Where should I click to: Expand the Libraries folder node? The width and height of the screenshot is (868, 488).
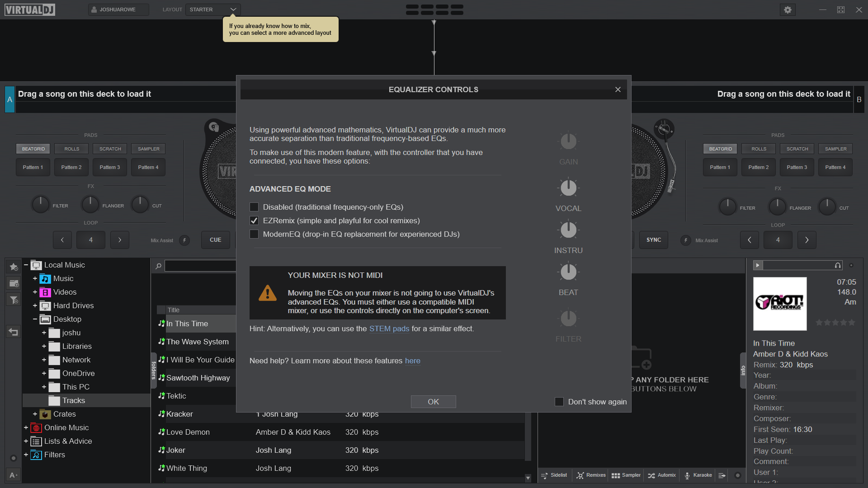tap(44, 347)
